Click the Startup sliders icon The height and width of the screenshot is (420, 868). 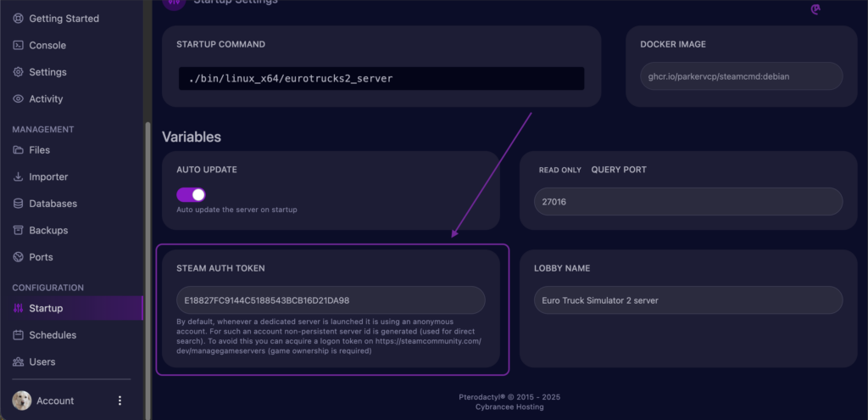tap(19, 308)
